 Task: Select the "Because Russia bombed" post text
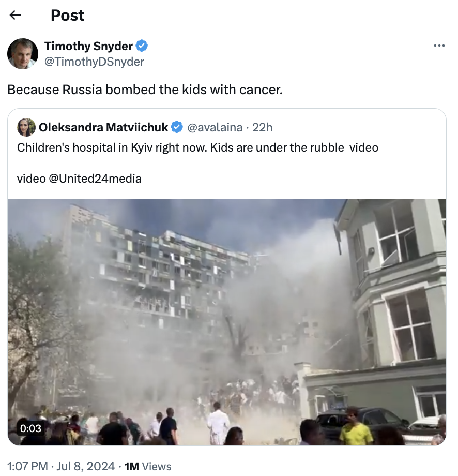[145, 90]
